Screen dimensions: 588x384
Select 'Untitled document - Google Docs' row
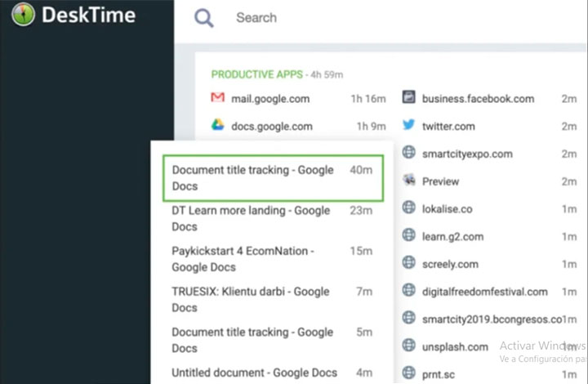point(272,373)
